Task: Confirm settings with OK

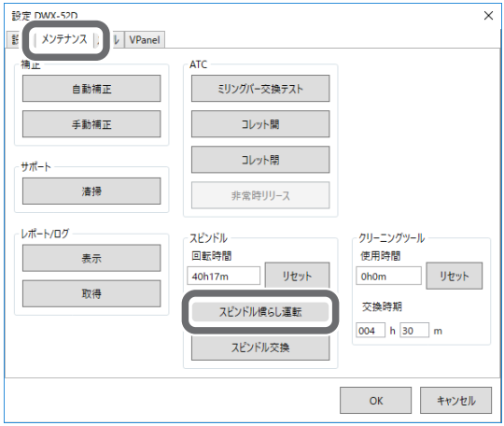Action: pyautogui.click(x=376, y=401)
